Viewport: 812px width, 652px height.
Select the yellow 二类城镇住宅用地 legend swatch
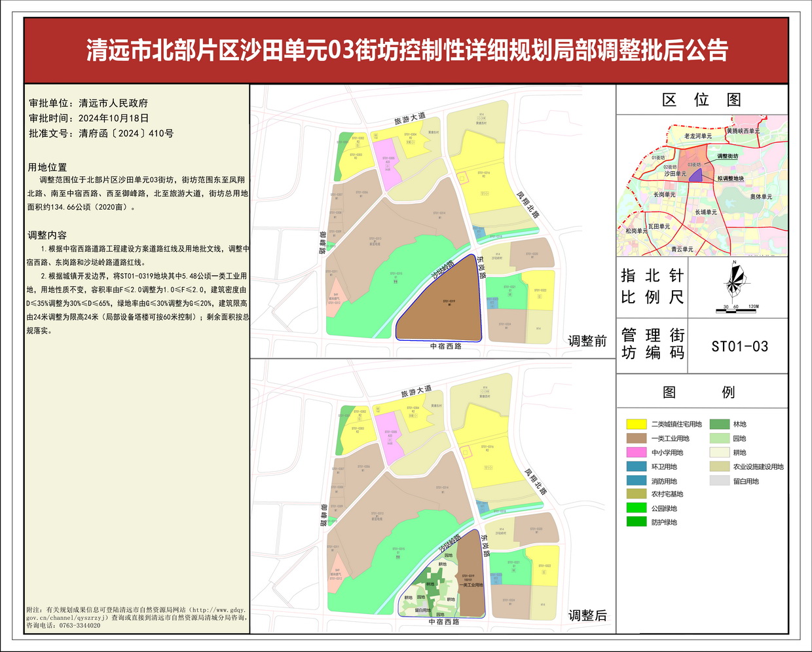pos(636,425)
